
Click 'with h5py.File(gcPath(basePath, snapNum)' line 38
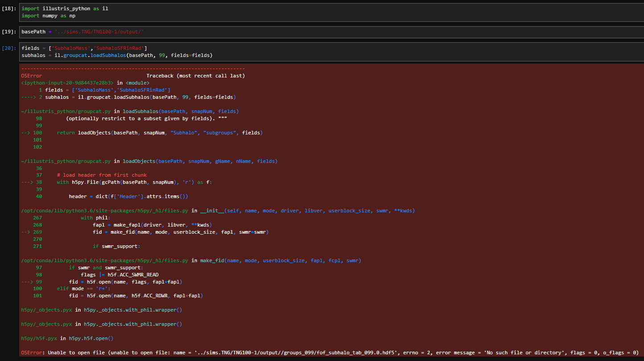click(117, 182)
